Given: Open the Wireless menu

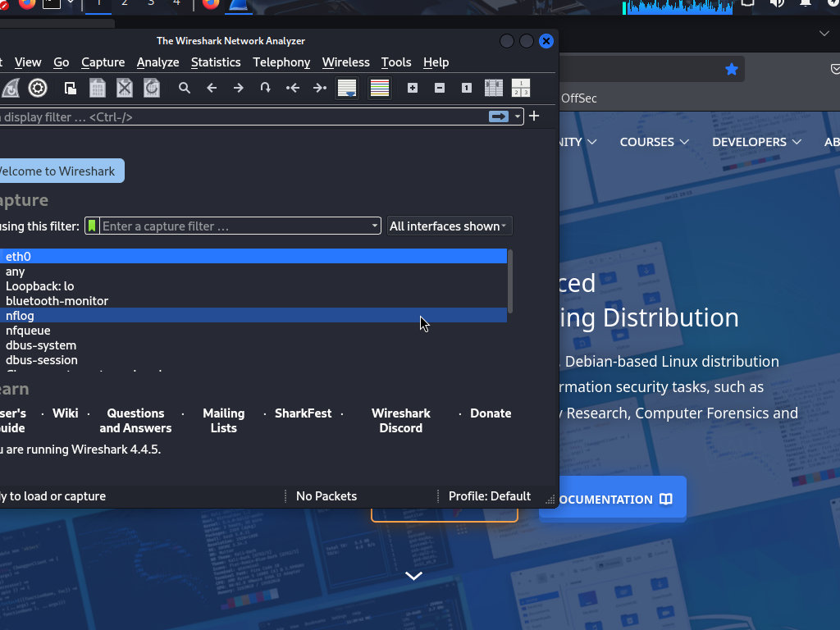Looking at the screenshot, I should (x=346, y=62).
